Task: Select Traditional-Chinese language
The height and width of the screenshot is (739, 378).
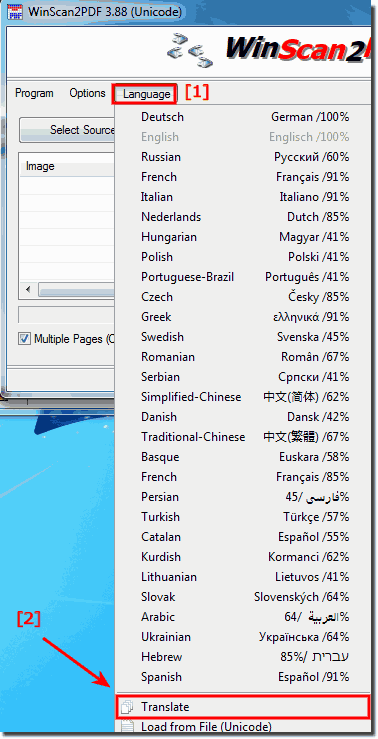Action: pos(242,437)
